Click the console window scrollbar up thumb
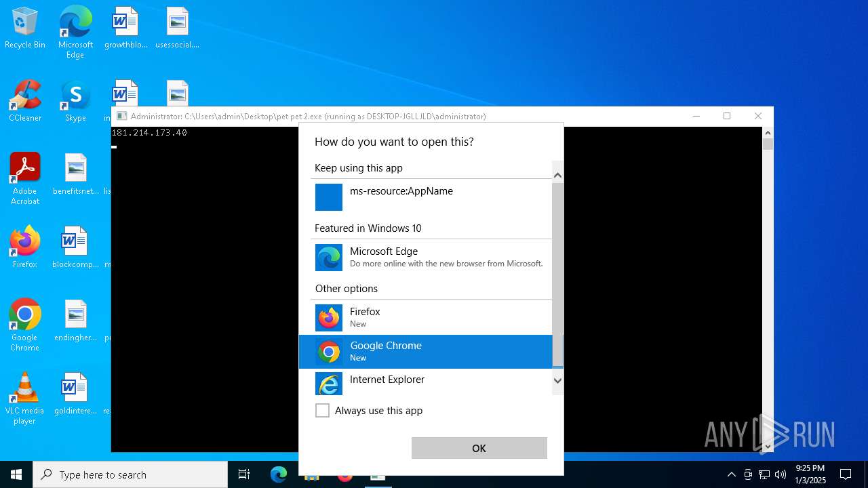 click(x=768, y=144)
